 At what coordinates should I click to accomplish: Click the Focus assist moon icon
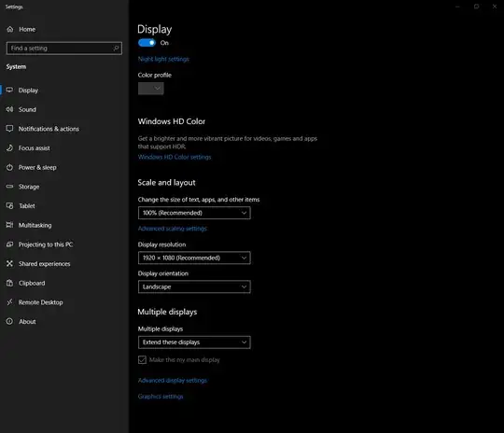point(9,147)
